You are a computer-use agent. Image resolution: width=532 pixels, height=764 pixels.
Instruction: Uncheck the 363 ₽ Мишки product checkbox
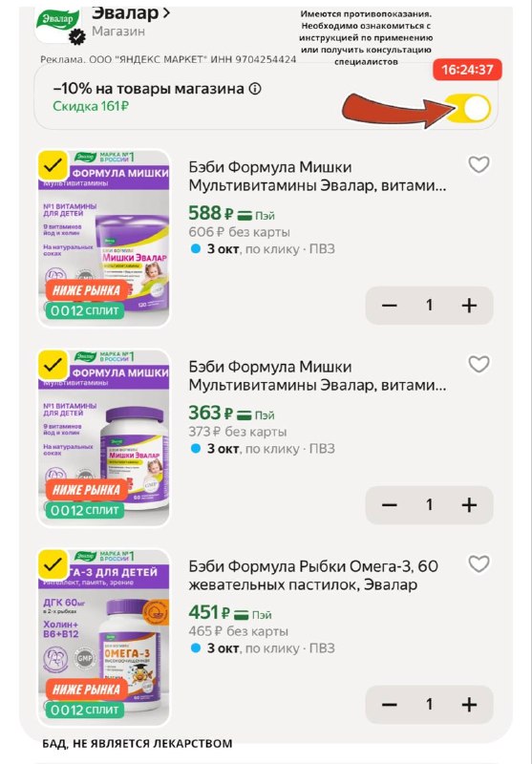tap(53, 365)
